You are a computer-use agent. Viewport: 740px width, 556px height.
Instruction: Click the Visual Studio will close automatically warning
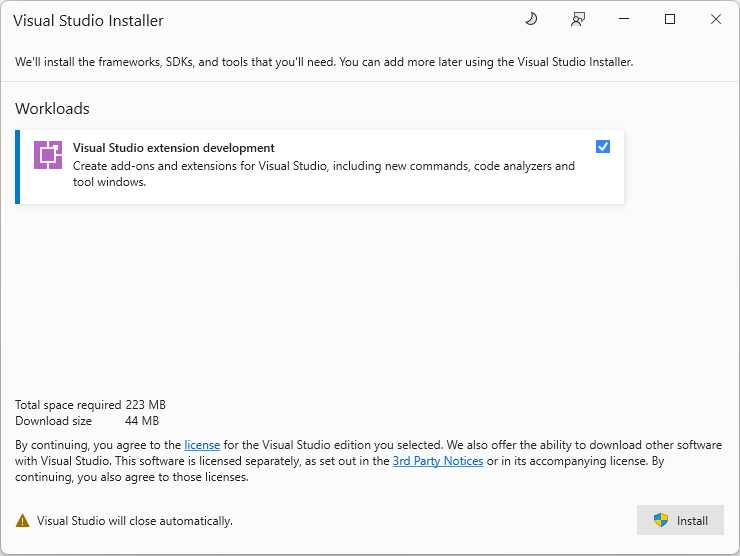[135, 521]
